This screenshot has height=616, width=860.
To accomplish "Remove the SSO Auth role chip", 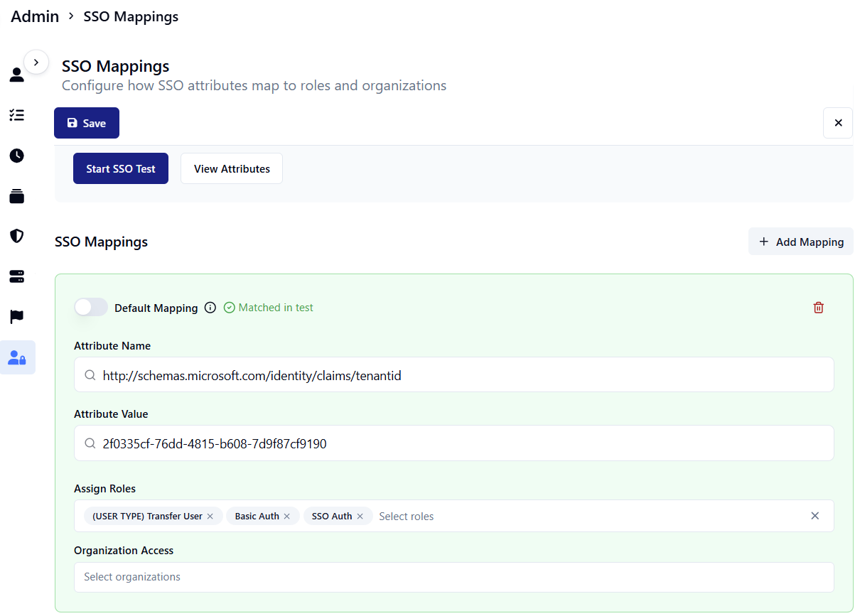I will (x=360, y=517).
